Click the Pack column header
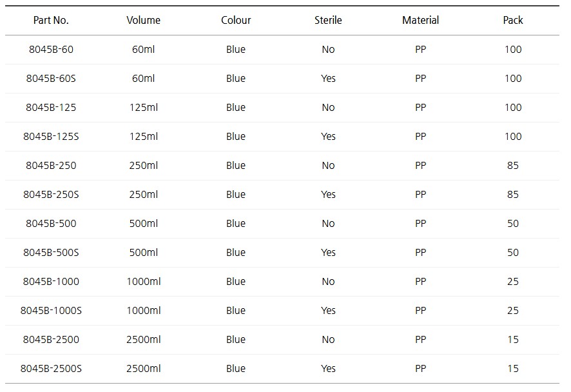The height and width of the screenshot is (392, 571). click(x=513, y=20)
